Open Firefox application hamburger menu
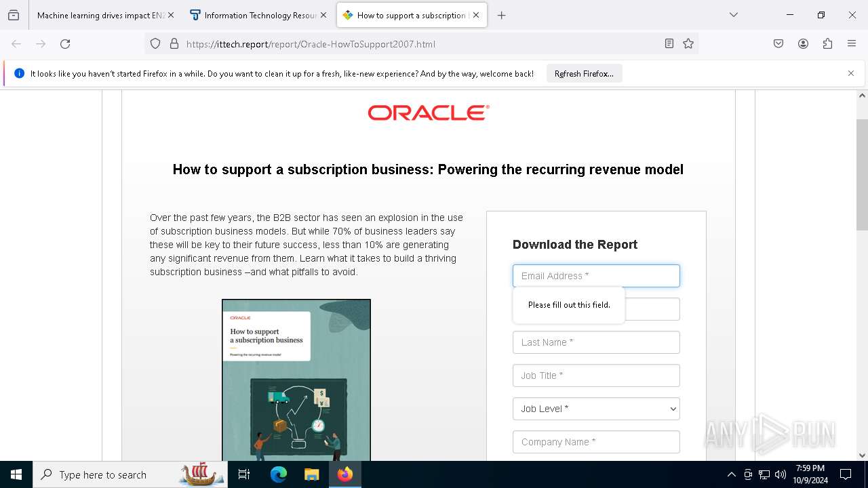 [x=852, y=44]
